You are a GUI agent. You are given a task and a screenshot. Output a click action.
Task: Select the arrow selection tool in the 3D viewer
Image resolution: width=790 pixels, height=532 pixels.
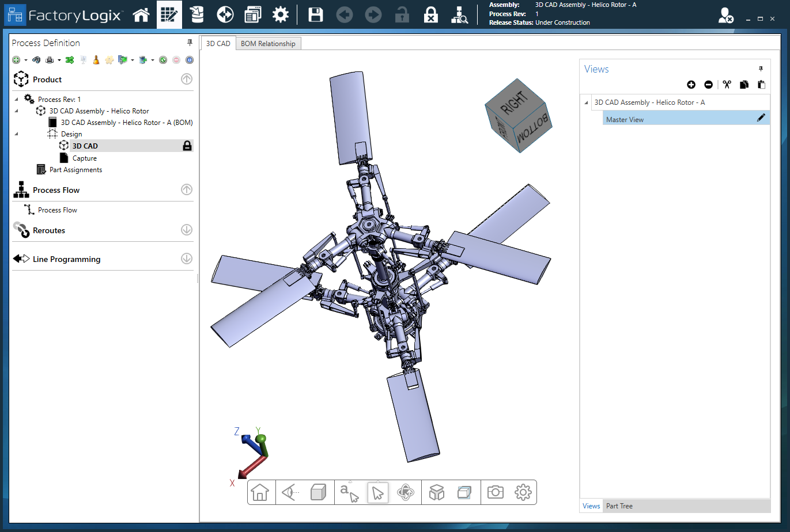pyautogui.click(x=378, y=492)
